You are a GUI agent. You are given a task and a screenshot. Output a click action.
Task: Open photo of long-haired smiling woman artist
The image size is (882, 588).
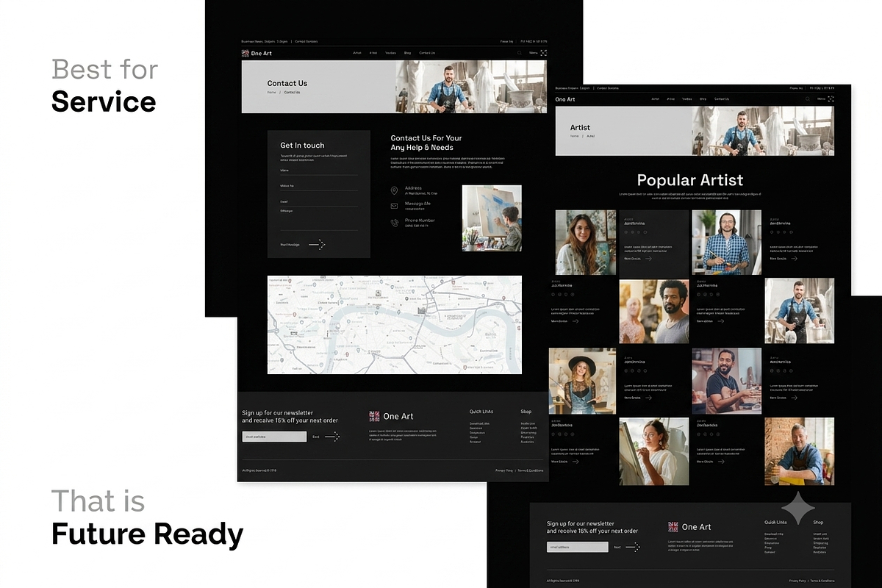point(586,243)
